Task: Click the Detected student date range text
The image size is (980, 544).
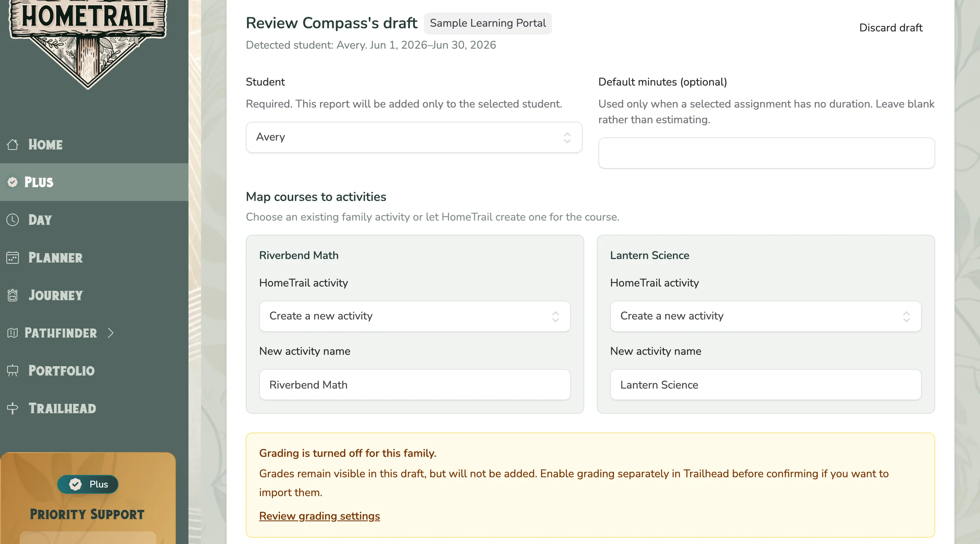Action: coord(371,45)
